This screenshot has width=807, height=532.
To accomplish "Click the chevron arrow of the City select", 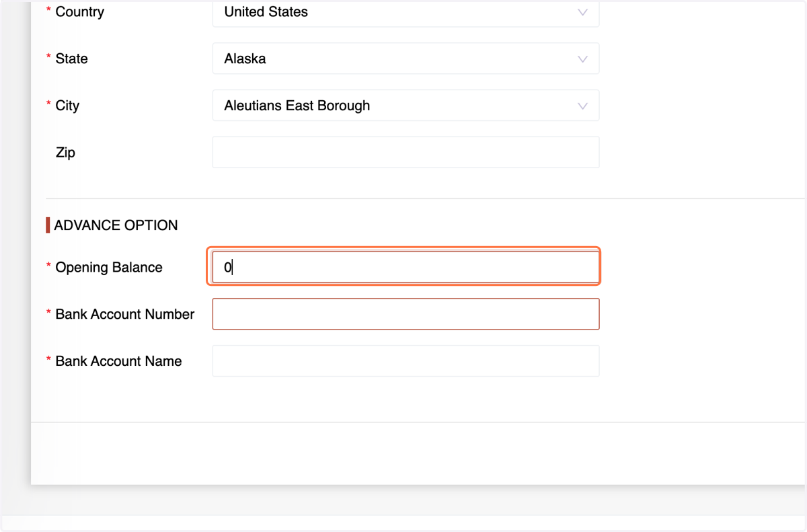I will pyautogui.click(x=582, y=106).
